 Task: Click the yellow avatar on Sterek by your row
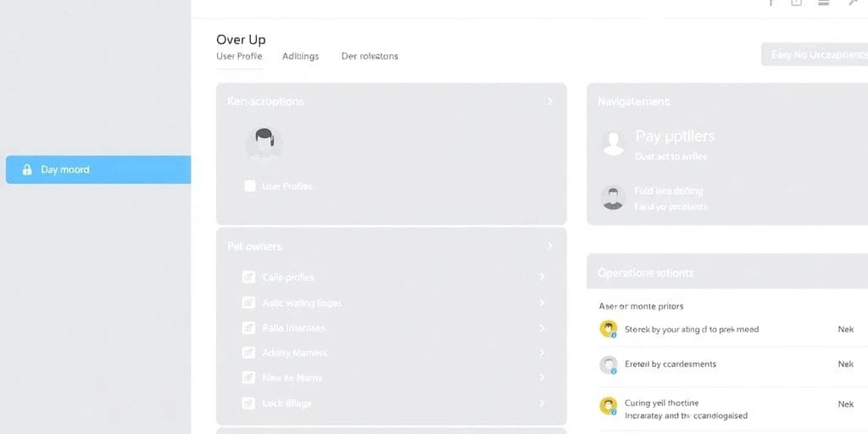[609, 329]
